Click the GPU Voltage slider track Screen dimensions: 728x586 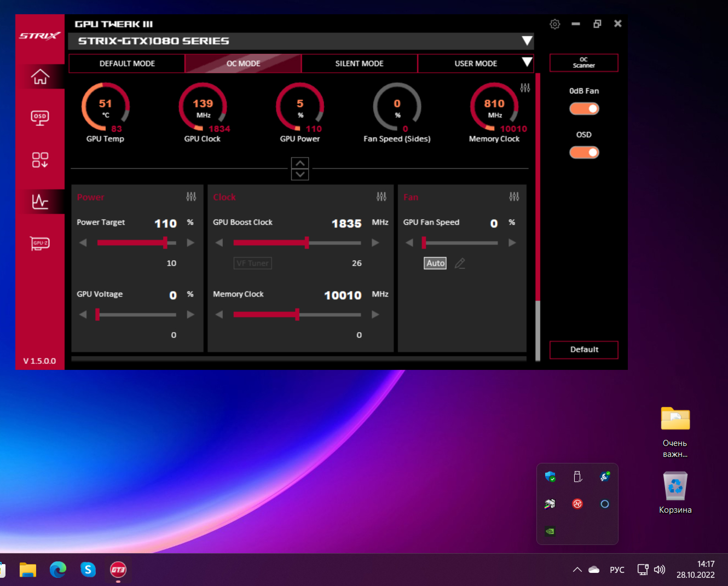(x=136, y=315)
